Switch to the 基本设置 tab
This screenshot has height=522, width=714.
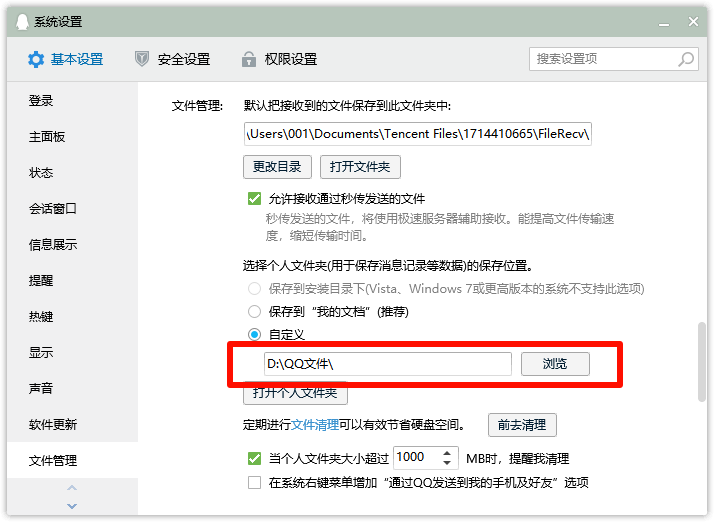(x=66, y=59)
